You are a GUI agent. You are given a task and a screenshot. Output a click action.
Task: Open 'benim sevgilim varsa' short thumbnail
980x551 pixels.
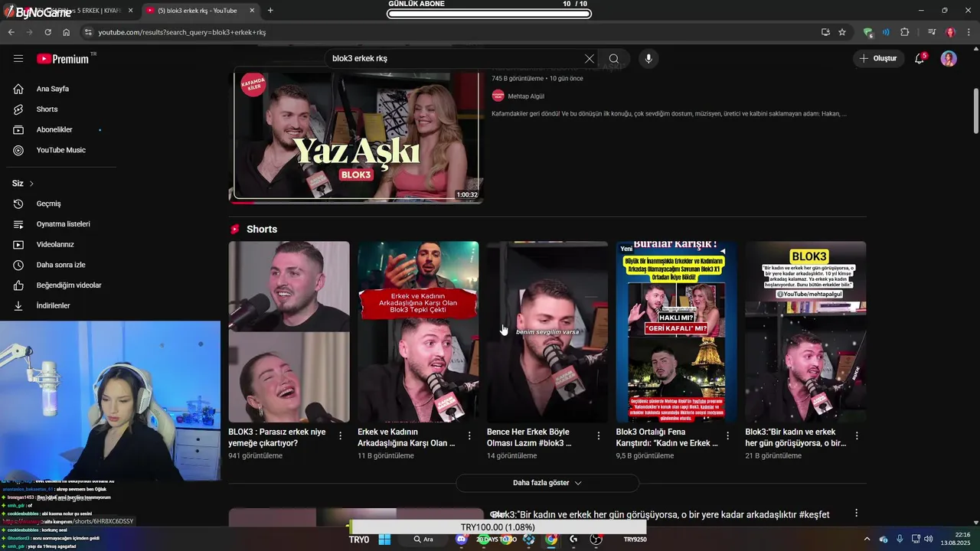[547, 332]
